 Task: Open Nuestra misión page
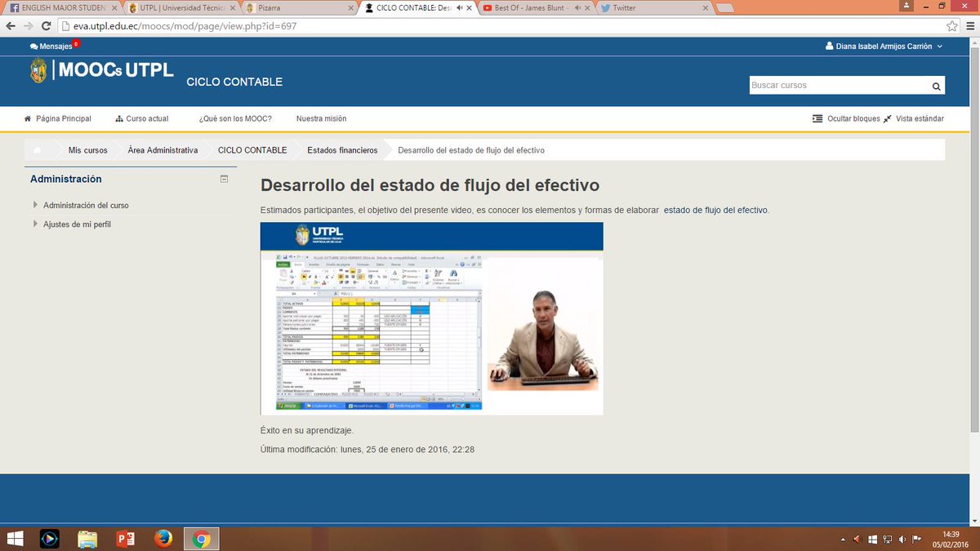(321, 118)
